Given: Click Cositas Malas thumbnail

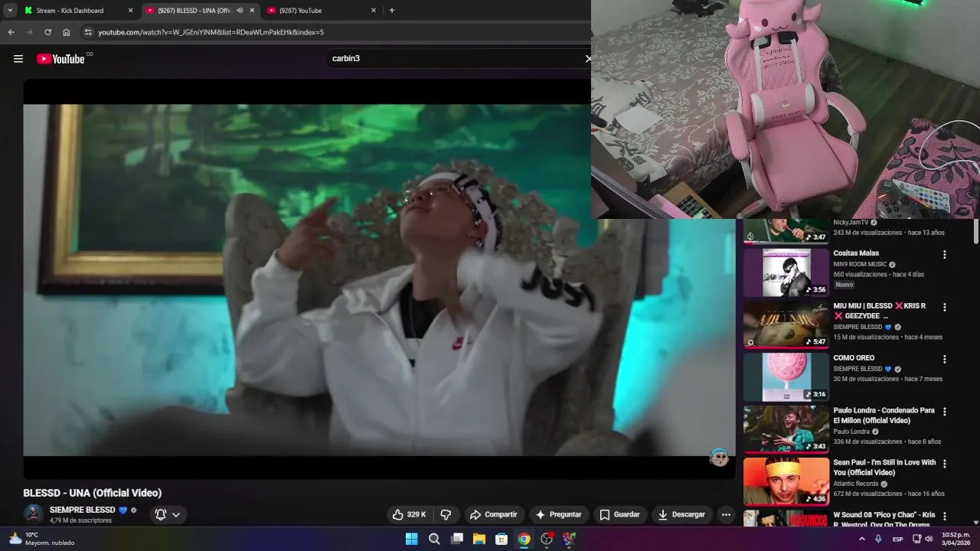Looking at the screenshot, I should [786, 272].
